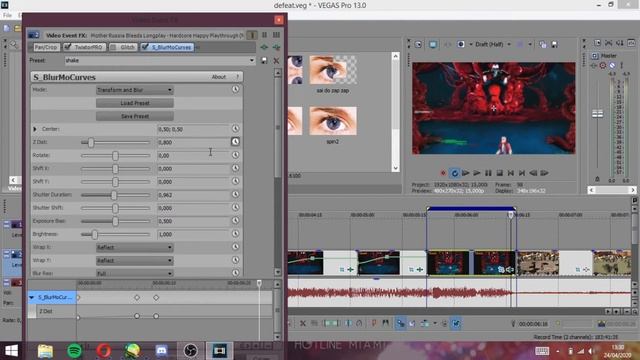
Task: Open OBS Studio from the taskbar
Action: (x=190, y=351)
